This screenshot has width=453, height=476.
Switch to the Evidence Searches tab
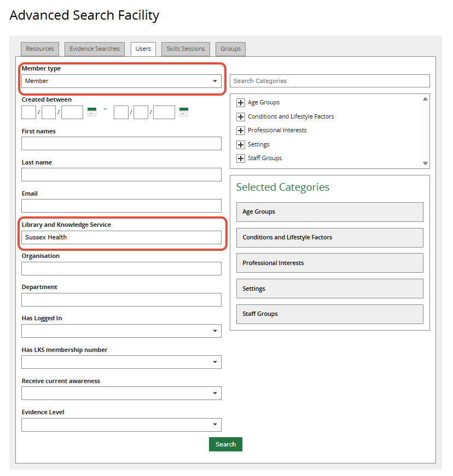pos(95,49)
